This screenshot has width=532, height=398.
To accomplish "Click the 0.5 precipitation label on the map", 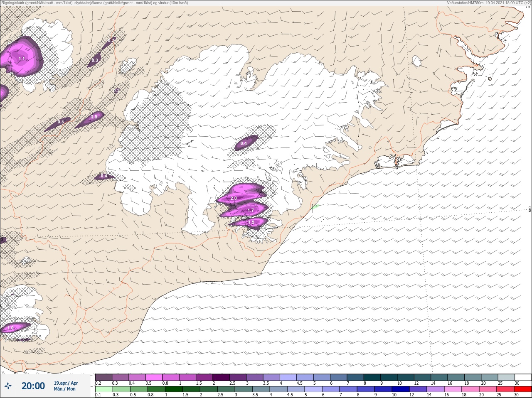I will [94, 117].
